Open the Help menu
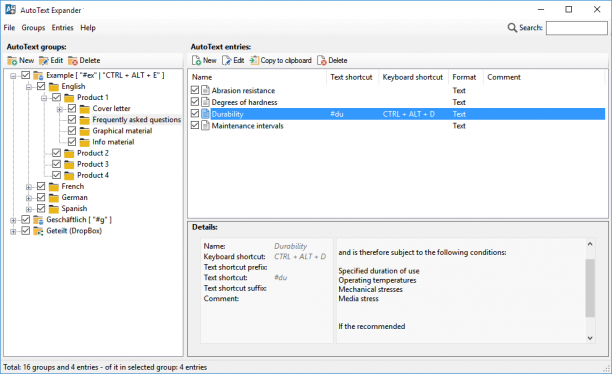The image size is (612, 374). tap(88, 28)
